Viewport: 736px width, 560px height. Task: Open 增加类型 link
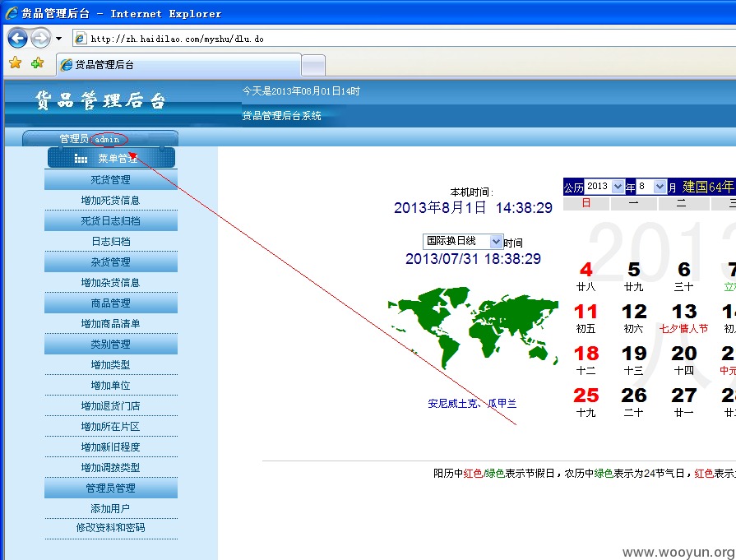pyautogui.click(x=111, y=365)
